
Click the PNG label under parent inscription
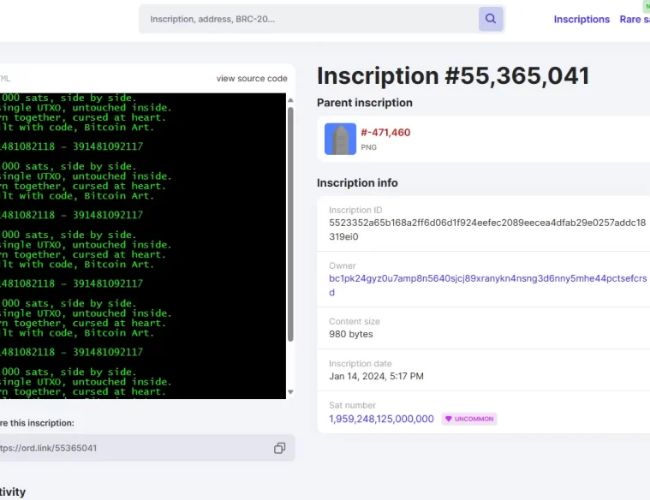point(369,148)
